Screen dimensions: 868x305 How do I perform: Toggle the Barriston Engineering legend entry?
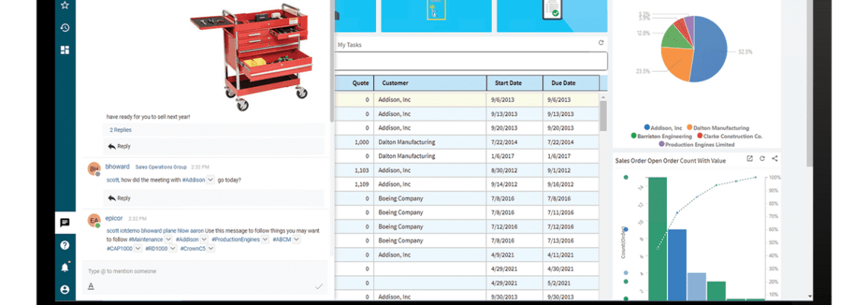click(x=661, y=136)
